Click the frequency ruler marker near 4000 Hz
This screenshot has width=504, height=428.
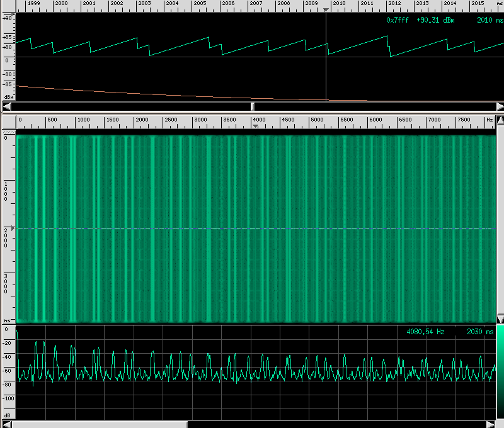point(255,127)
